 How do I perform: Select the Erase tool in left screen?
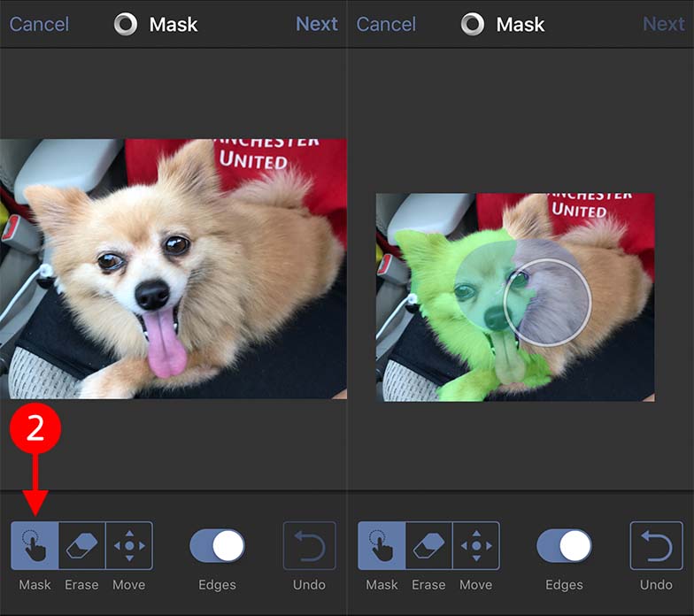[81, 545]
